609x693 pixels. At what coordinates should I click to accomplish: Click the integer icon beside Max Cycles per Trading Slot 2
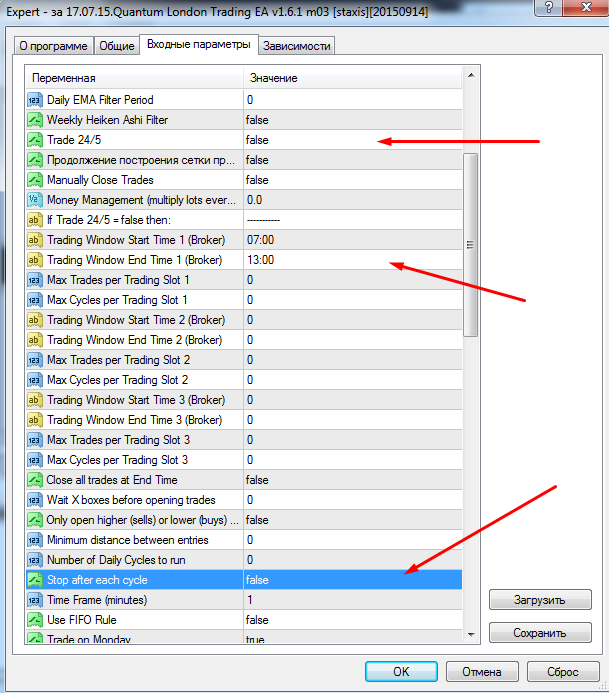coord(35,380)
